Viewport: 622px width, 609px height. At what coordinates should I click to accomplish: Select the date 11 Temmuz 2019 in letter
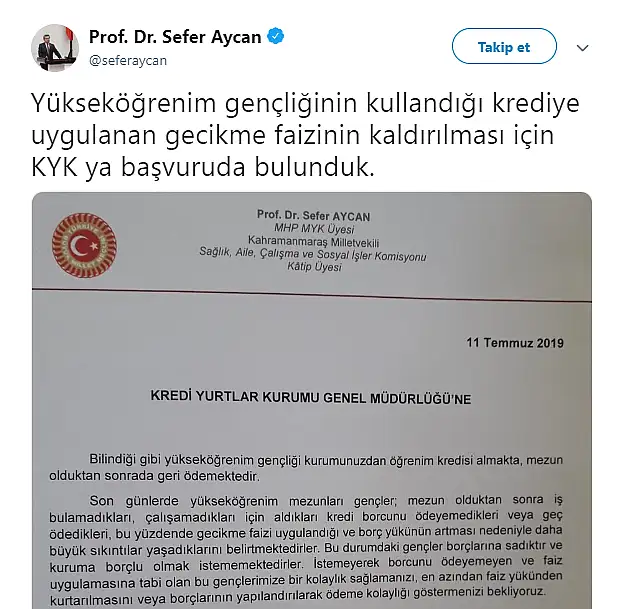click(515, 343)
